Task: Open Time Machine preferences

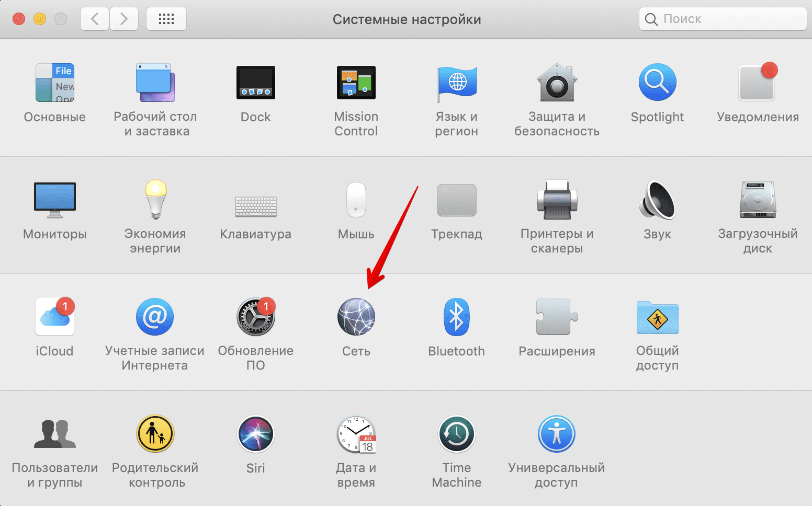Action: [456, 433]
